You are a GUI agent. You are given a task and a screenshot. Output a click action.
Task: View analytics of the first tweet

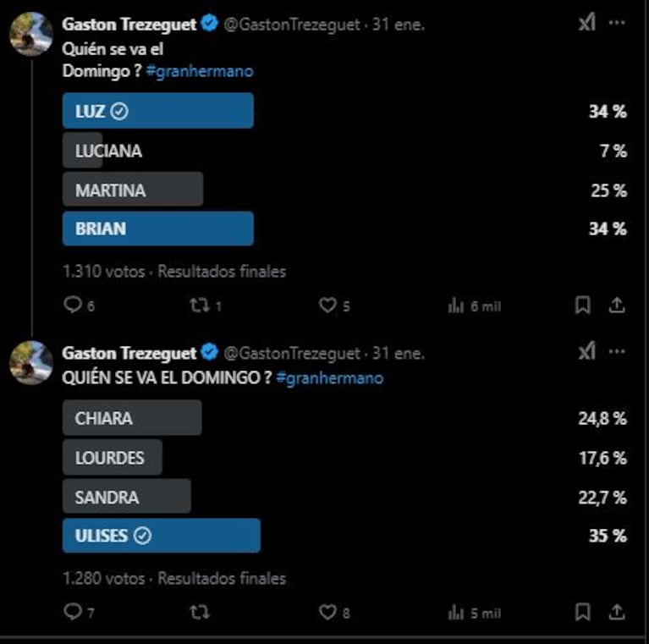[475, 306]
